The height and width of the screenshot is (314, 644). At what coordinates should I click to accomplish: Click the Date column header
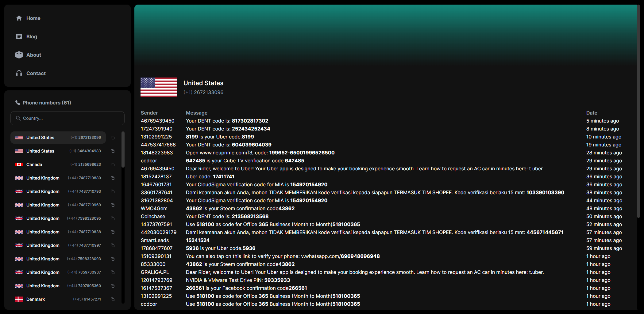[592, 113]
